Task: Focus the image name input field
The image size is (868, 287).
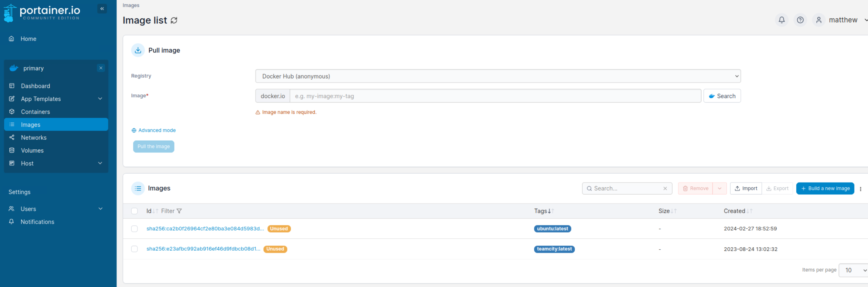Action: [495, 96]
